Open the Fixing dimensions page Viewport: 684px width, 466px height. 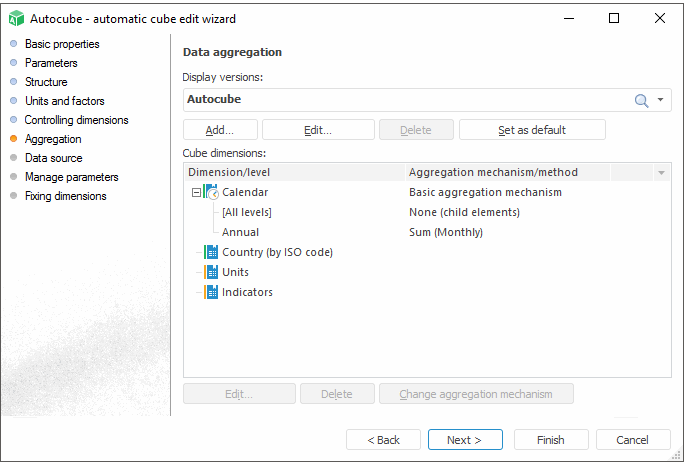(x=65, y=196)
